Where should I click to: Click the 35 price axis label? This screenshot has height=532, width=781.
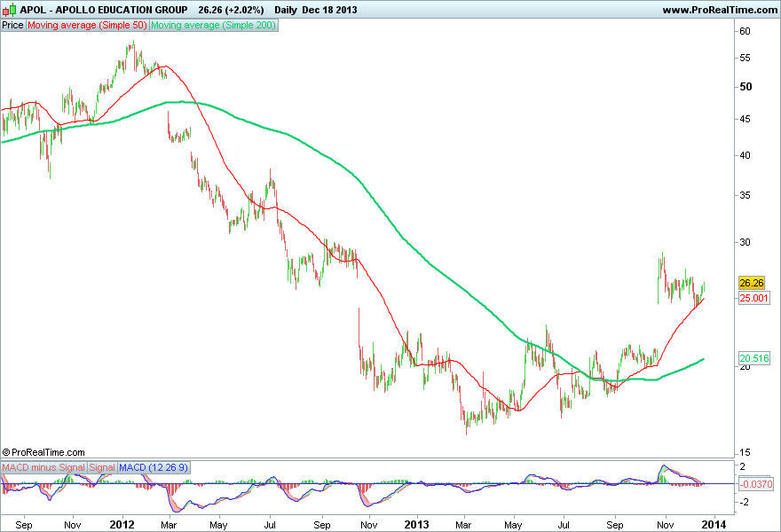click(745, 196)
